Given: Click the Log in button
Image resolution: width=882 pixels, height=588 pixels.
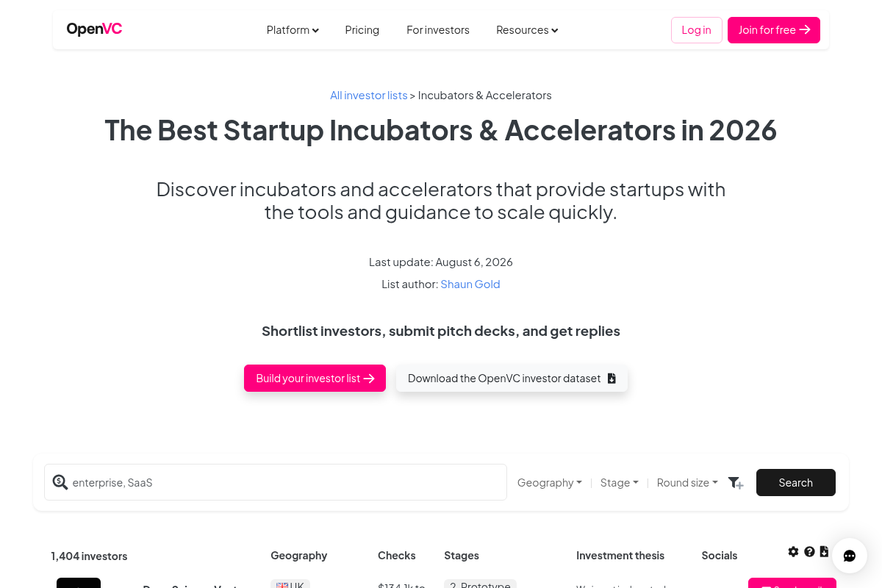Looking at the screenshot, I should pos(697,30).
